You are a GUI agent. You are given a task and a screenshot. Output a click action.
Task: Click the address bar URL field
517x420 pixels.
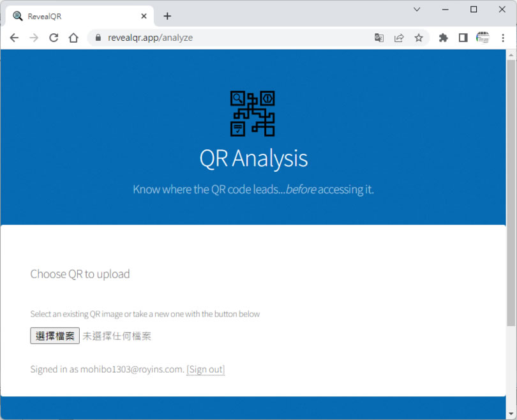pyautogui.click(x=231, y=38)
